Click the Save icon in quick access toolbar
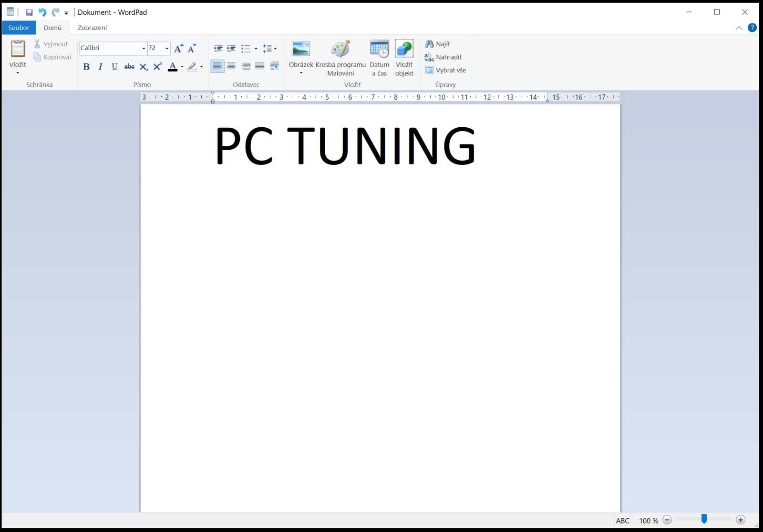 pyautogui.click(x=29, y=12)
